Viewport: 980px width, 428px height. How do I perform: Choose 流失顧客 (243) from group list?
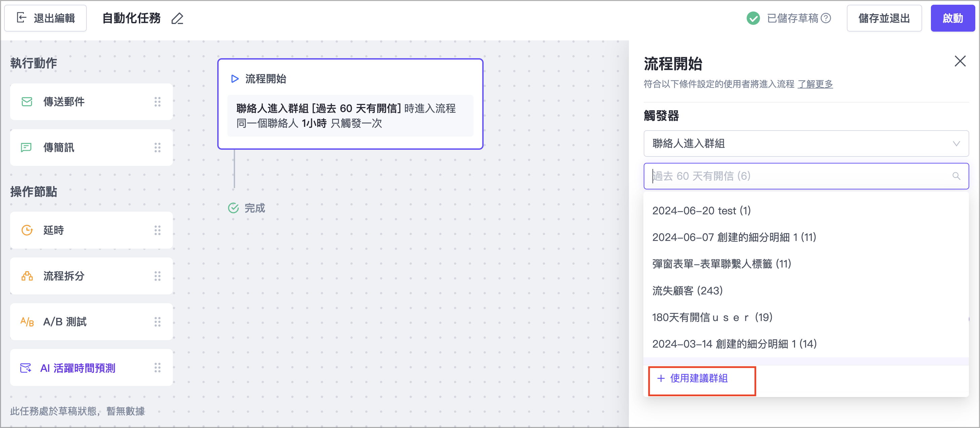pos(687,290)
